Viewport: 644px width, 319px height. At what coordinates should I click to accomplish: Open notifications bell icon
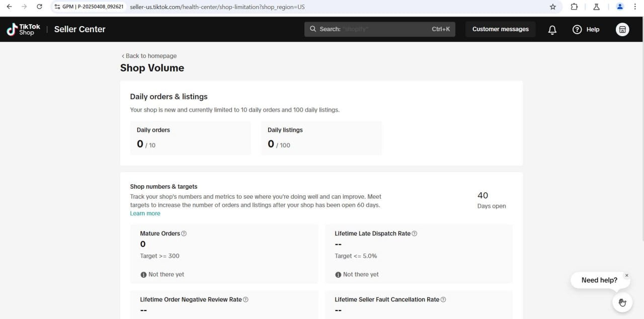pyautogui.click(x=552, y=30)
